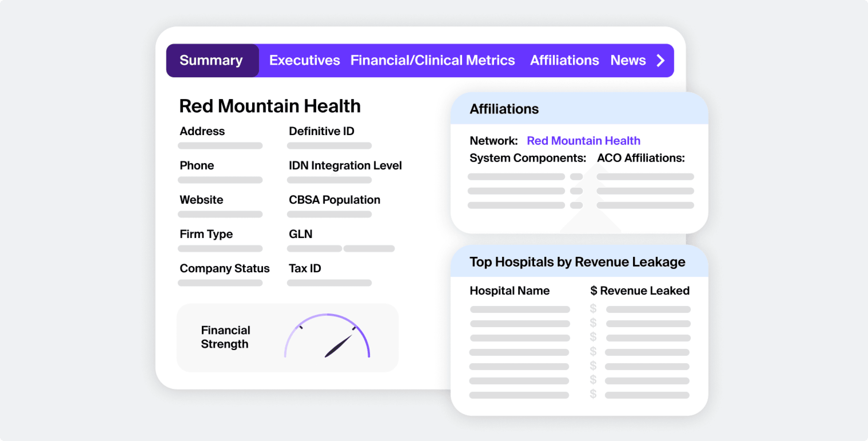This screenshot has width=868, height=441.
Task: Switch to the Executives tab
Action: 304,61
